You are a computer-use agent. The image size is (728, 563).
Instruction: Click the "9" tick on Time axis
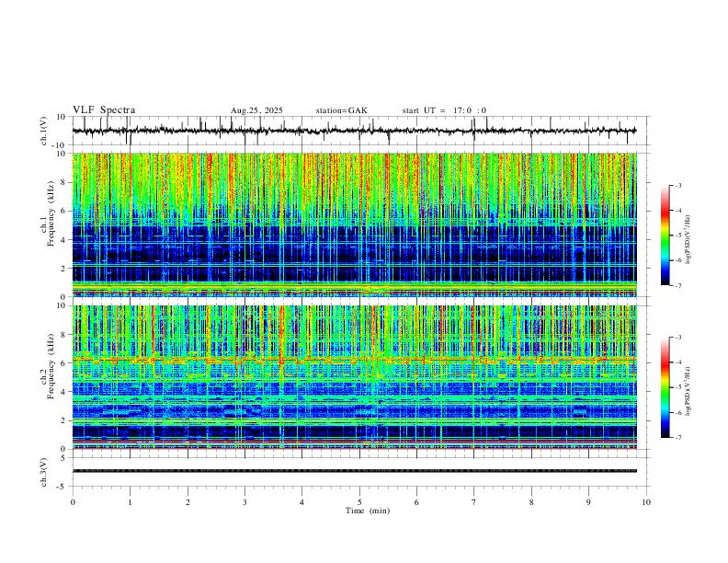[x=588, y=502]
